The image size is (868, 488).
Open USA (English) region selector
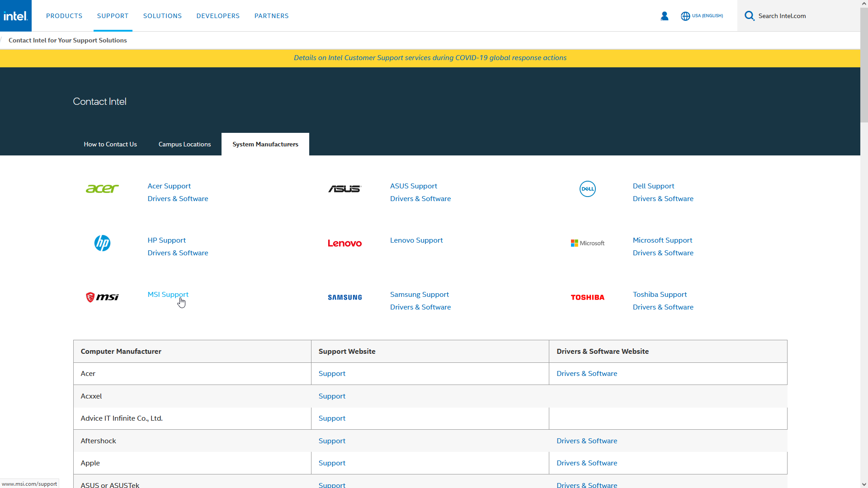707,16
